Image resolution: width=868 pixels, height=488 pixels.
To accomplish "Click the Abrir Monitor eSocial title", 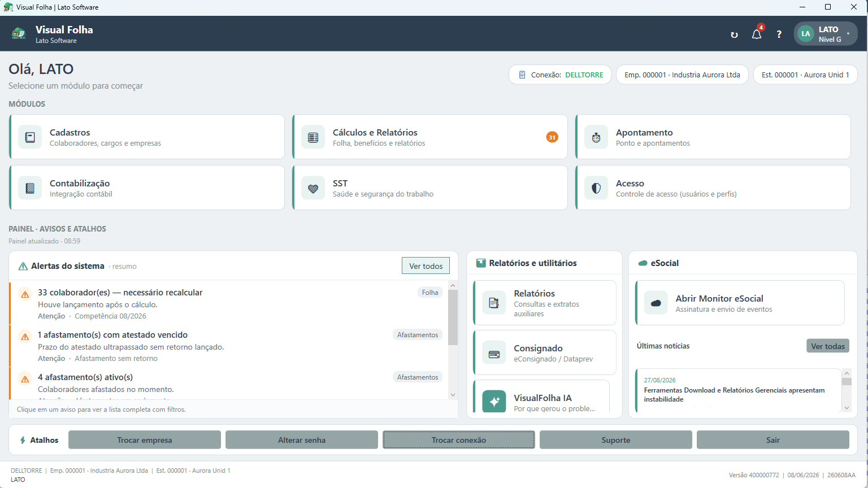I will pyautogui.click(x=719, y=298).
